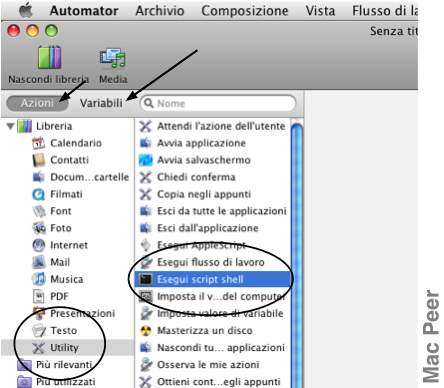Image resolution: width=444 pixels, height=388 pixels.
Task: Click the Libreria books icon
Action: 24,126
